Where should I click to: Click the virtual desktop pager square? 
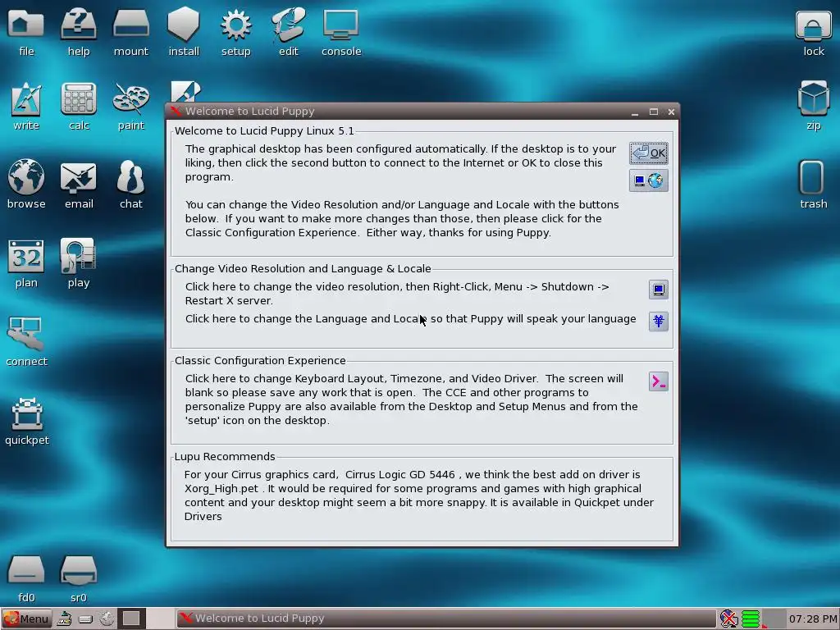click(x=131, y=619)
